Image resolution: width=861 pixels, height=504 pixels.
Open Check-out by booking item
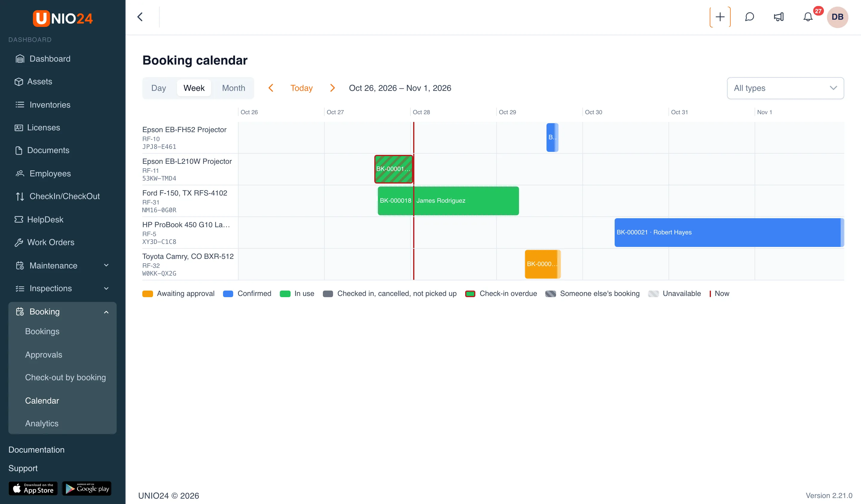[x=65, y=378]
